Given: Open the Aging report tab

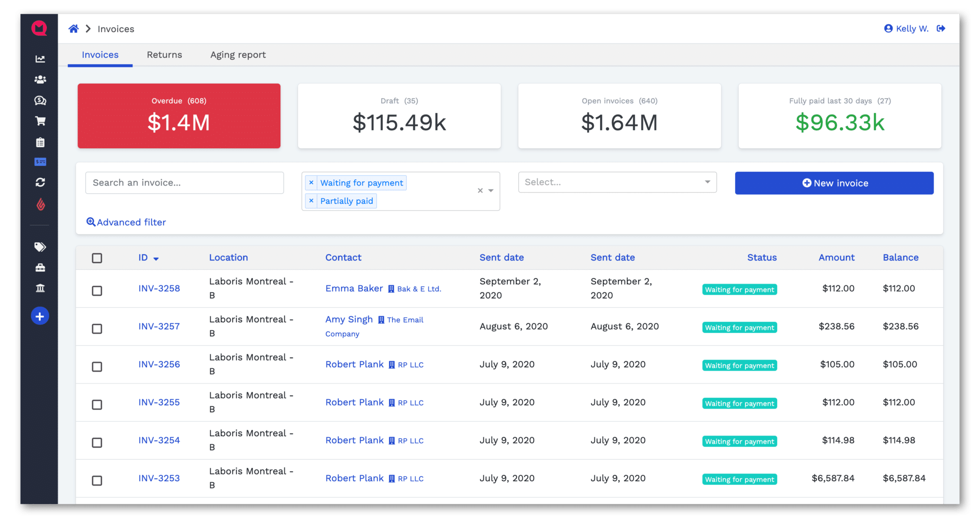Looking at the screenshot, I should coord(238,55).
